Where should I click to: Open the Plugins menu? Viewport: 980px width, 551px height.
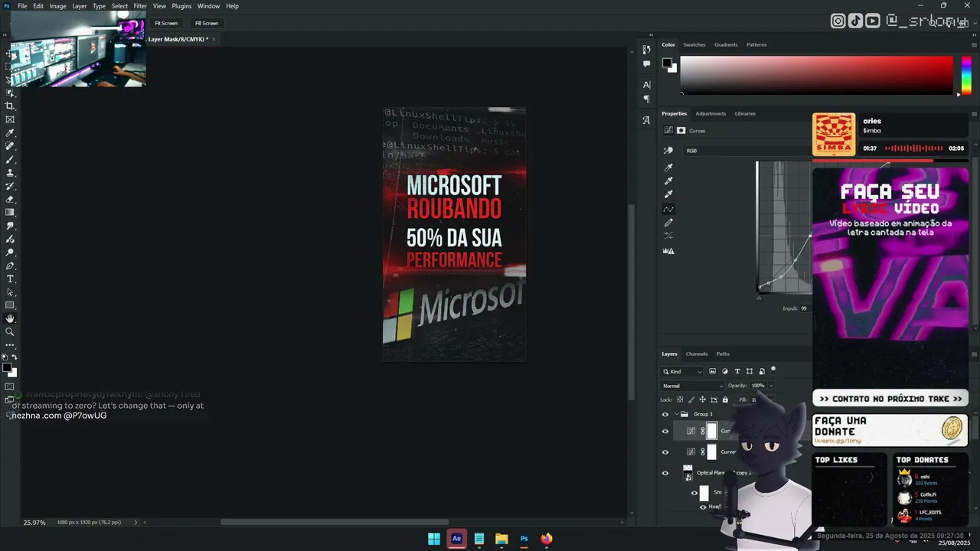[181, 6]
